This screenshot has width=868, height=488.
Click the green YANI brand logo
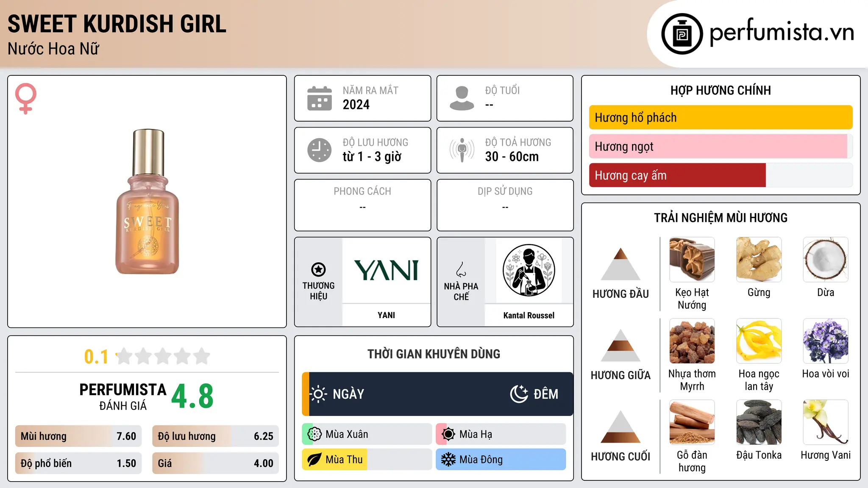click(x=386, y=270)
